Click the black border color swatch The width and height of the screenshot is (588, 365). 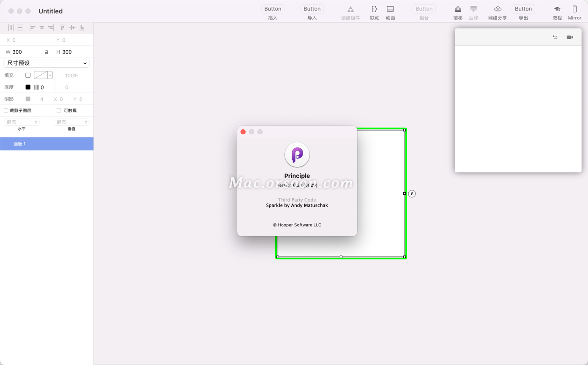pos(28,87)
